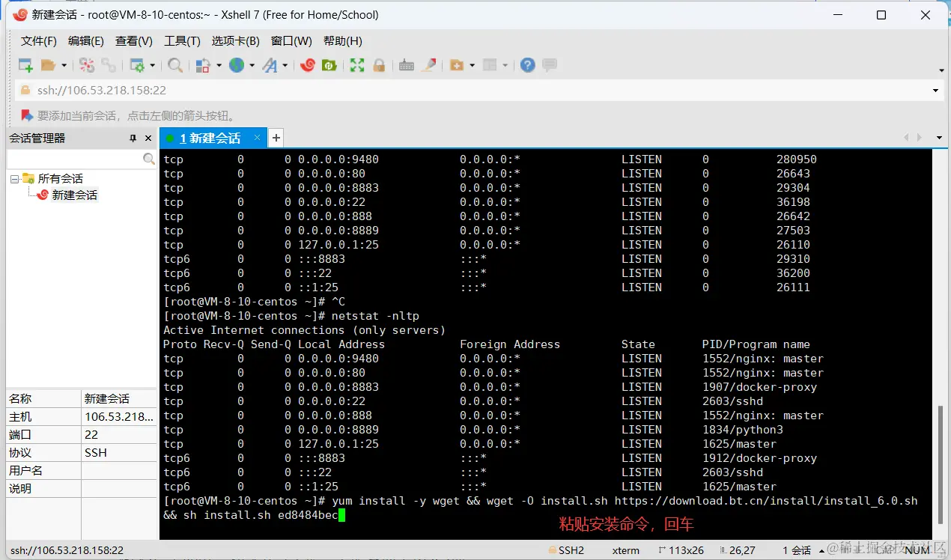Open the tab list dropdown arrow
The height and width of the screenshot is (560, 951).
tap(940, 138)
